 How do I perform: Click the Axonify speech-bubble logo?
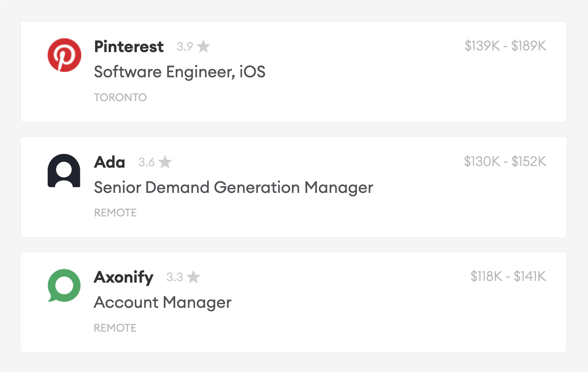click(x=64, y=286)
